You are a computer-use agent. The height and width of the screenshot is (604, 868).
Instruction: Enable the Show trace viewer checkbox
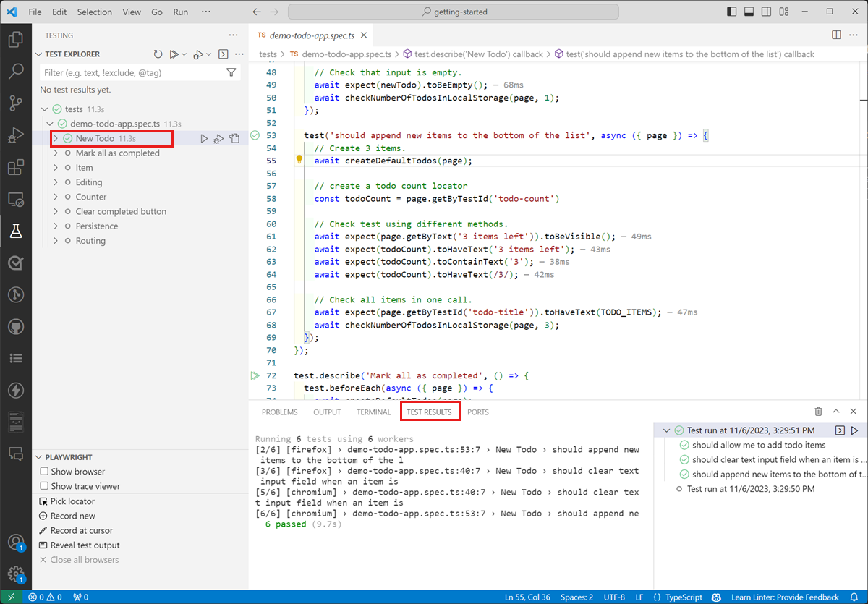click(44, 486)
